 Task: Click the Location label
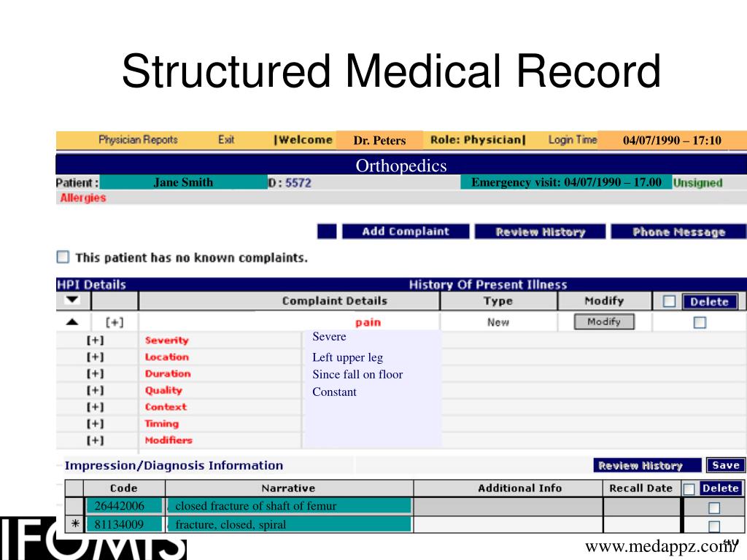click(x=167, y=357)
